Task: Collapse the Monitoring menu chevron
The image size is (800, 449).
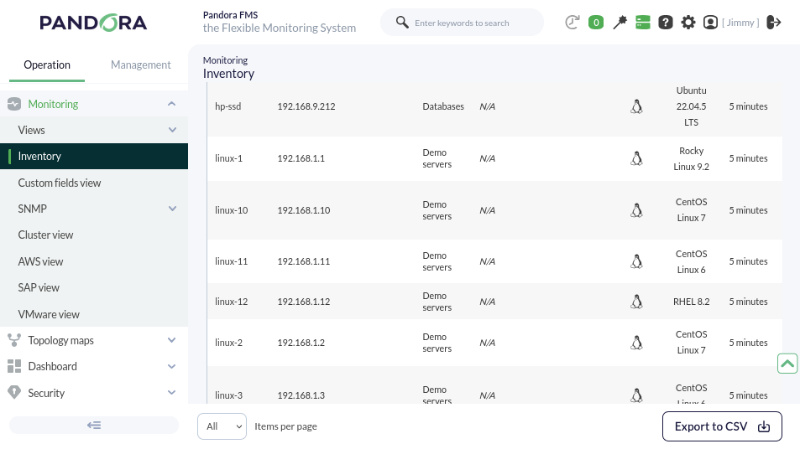Action: tap(172, 104)
